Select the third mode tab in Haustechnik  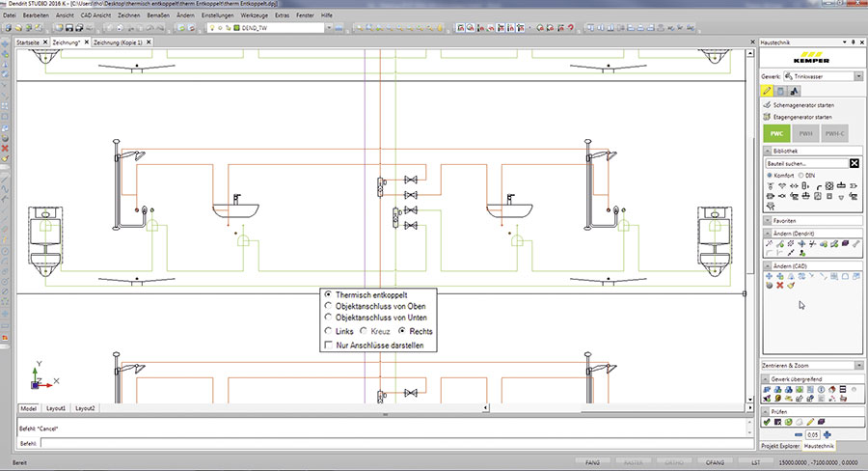pos(795,91)
